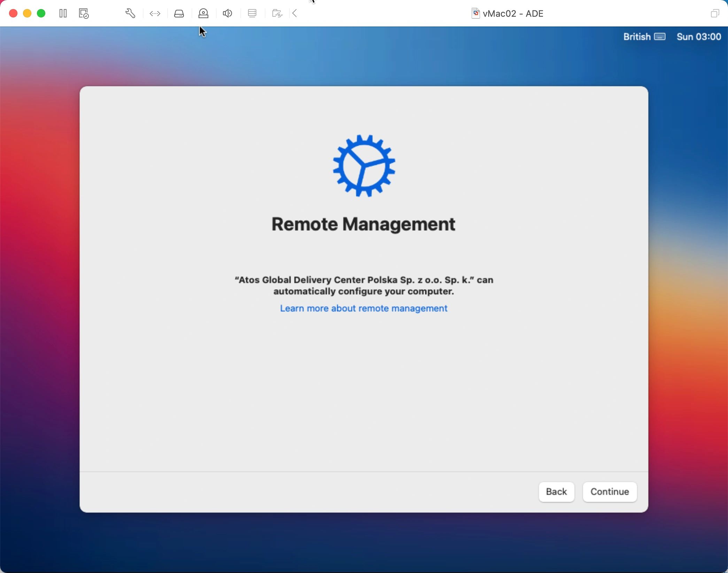Go back with the Back button
728x573 pixels.
[x=556, y=491]
